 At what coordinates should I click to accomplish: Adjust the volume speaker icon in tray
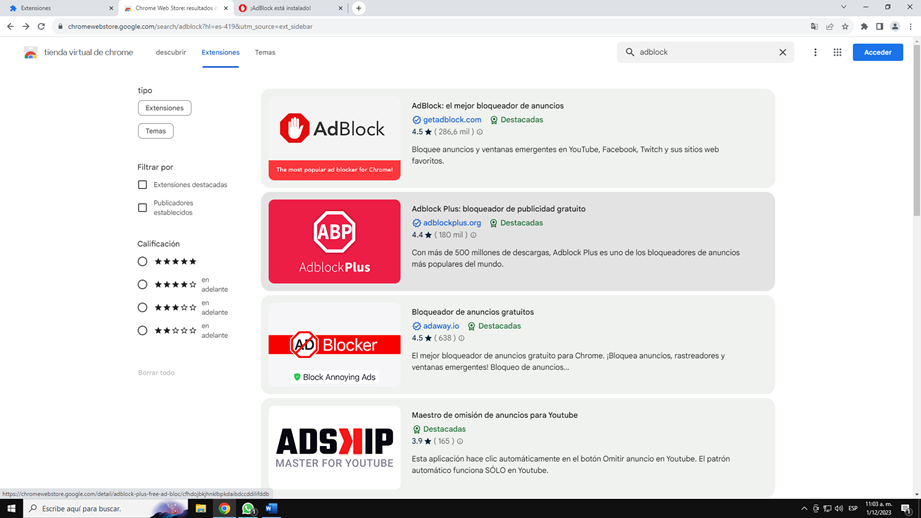coord(839,509)
